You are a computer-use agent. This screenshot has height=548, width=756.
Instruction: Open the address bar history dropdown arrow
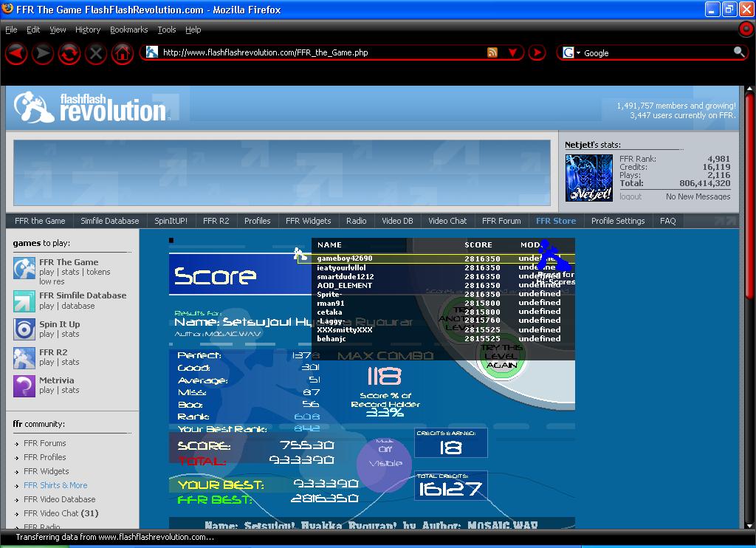(x=512, y=52)
